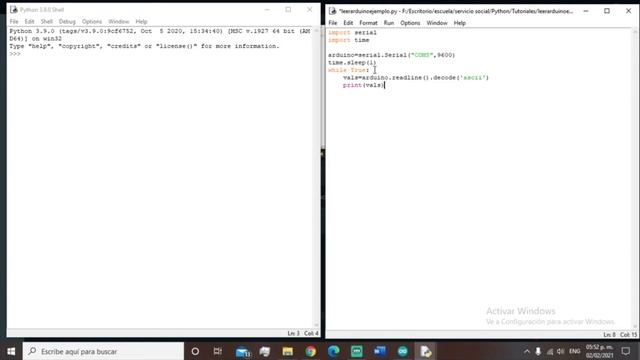Click the Python IDLE taskbar icon

tap(425, 351)
